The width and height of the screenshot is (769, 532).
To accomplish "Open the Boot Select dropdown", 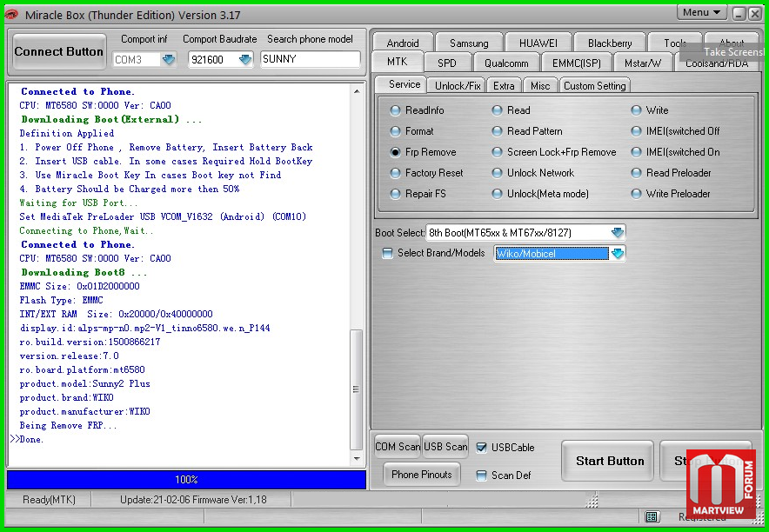I will (618, 233).
